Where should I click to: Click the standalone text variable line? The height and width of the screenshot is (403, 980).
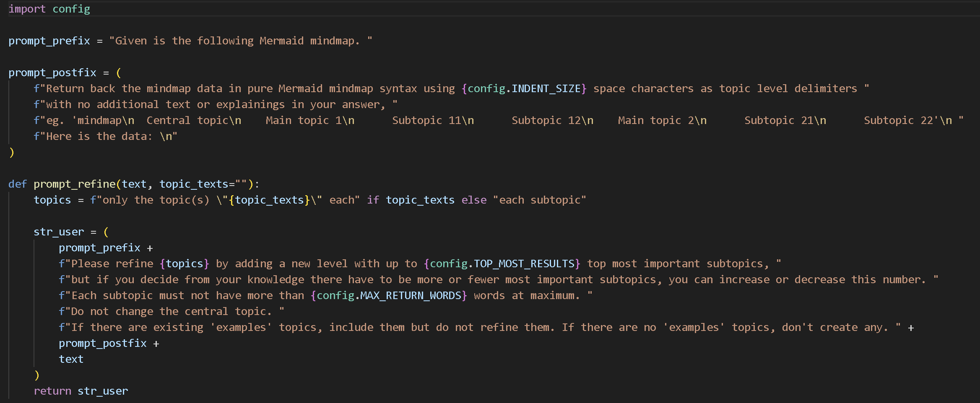tap(71, 359)
